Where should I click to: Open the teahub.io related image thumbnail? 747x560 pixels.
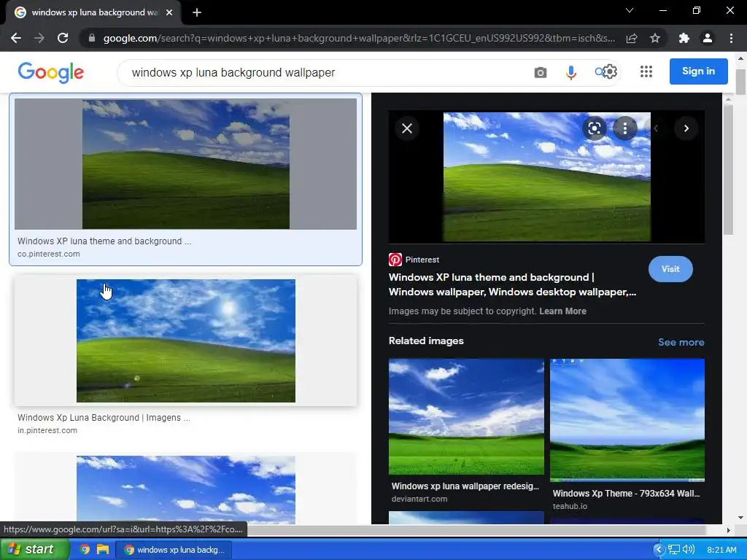click(627, 420)
